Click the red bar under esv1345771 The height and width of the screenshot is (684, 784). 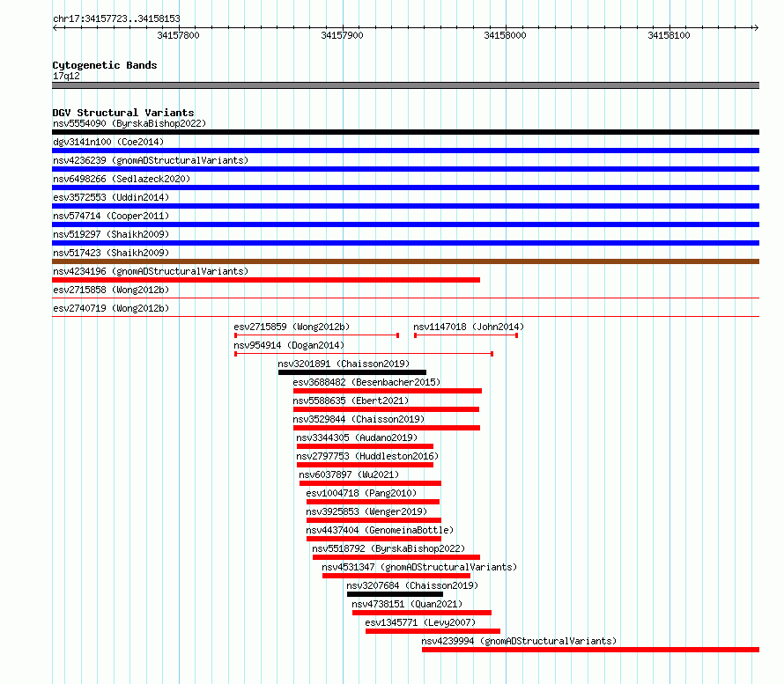(433, 631)
